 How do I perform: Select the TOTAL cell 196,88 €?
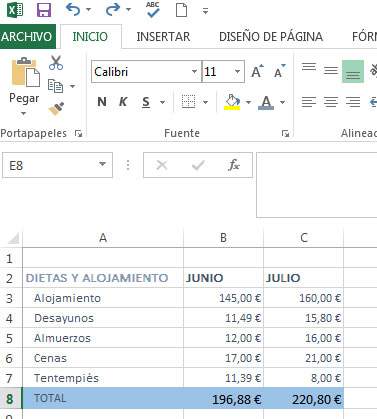pyautogui.click(x=223, y=398)
